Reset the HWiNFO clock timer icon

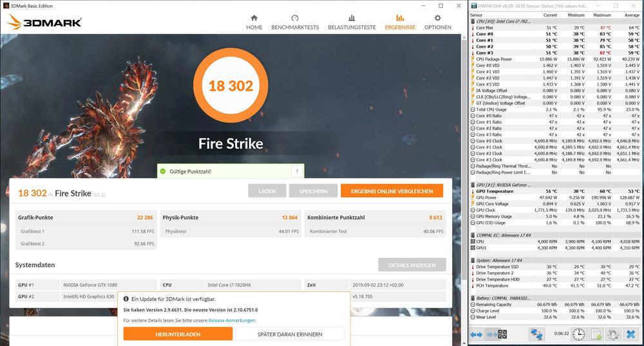point(578,334)
